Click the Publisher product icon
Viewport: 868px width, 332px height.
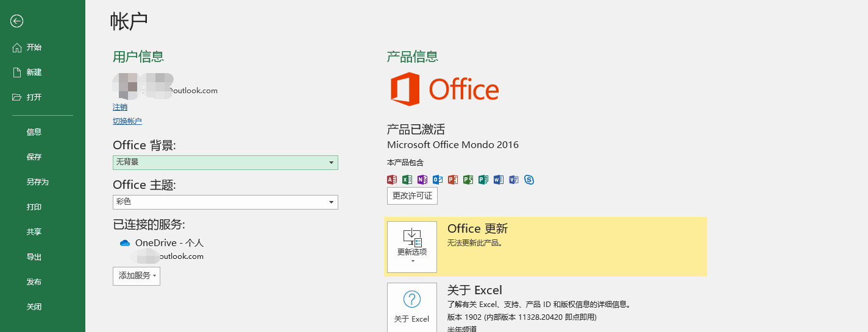(x=483, y=180)
